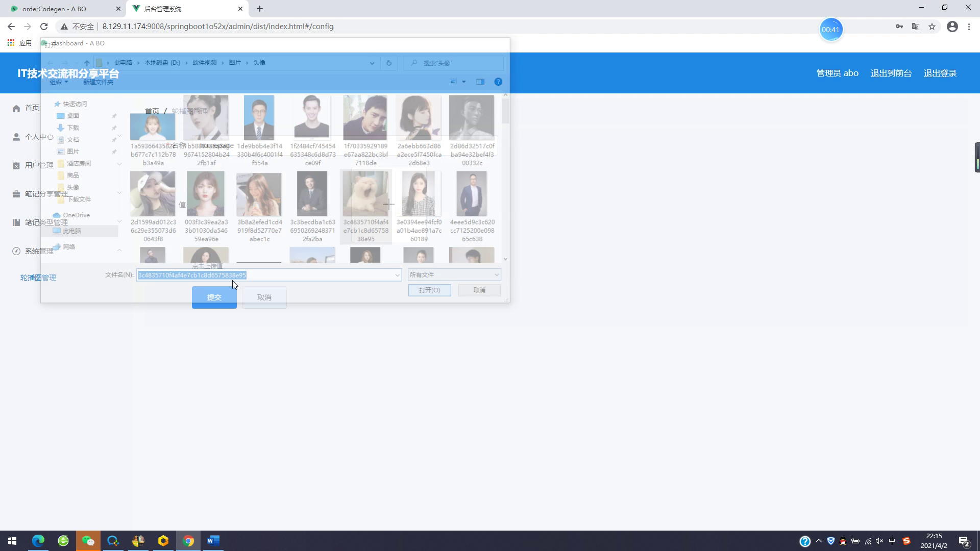Click the file dialog help icon
980x551 pixels.
[x=498, y=82]
